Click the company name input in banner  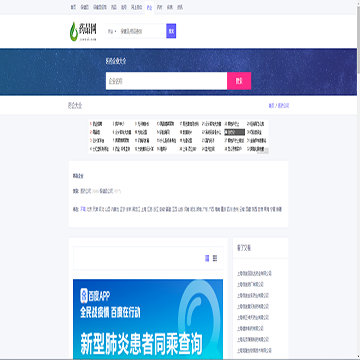(x=166, y=81)
